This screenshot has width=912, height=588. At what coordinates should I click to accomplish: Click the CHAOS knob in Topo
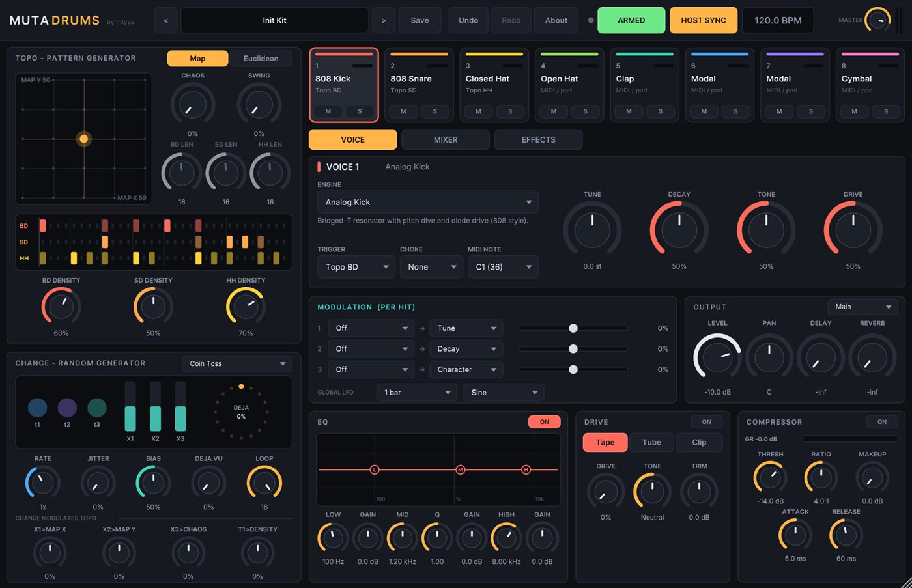pos(193,104)
